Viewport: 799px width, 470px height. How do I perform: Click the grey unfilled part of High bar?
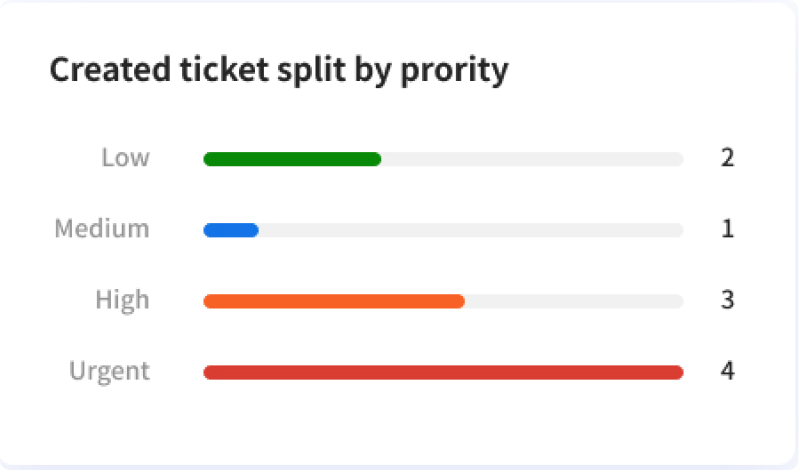tap(574, 301)
